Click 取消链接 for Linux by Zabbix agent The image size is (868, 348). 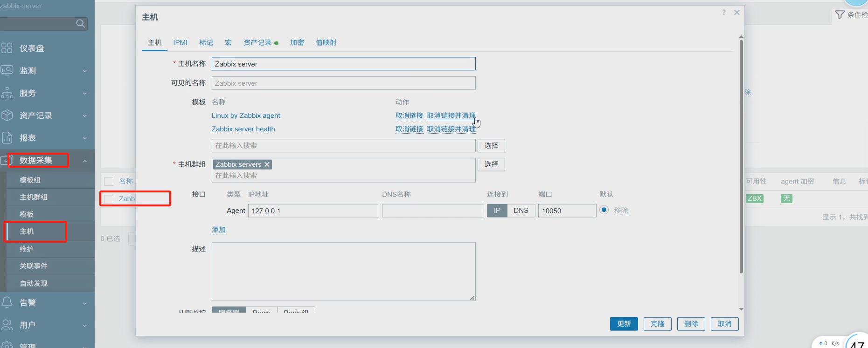pyautogui.click(x=409, y=116)
